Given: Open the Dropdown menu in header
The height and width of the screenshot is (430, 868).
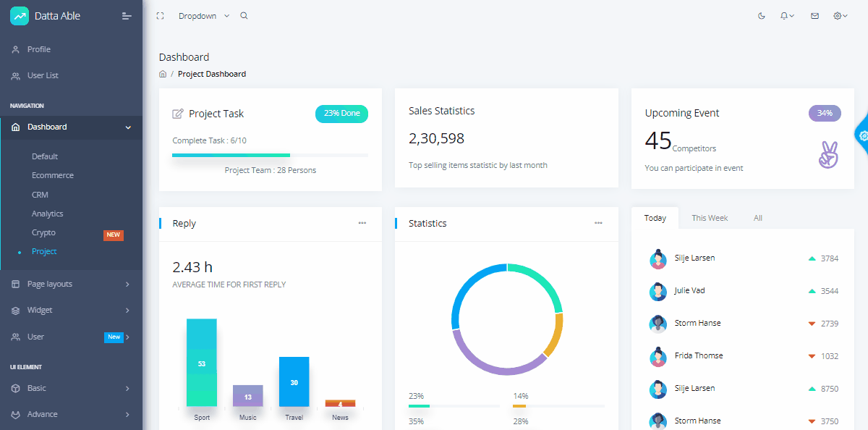Looking at the screenshot, I should (x=204, y=16).
